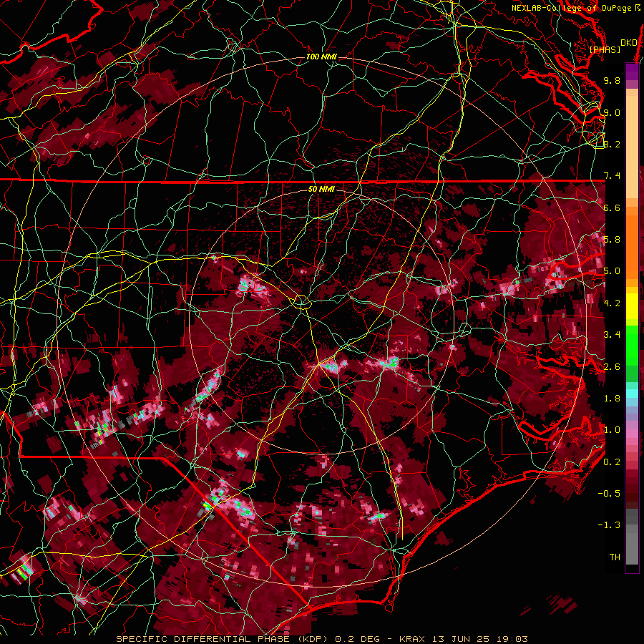Pick the pink band of the color bar
644x644 pixels.
click(632, 434)
